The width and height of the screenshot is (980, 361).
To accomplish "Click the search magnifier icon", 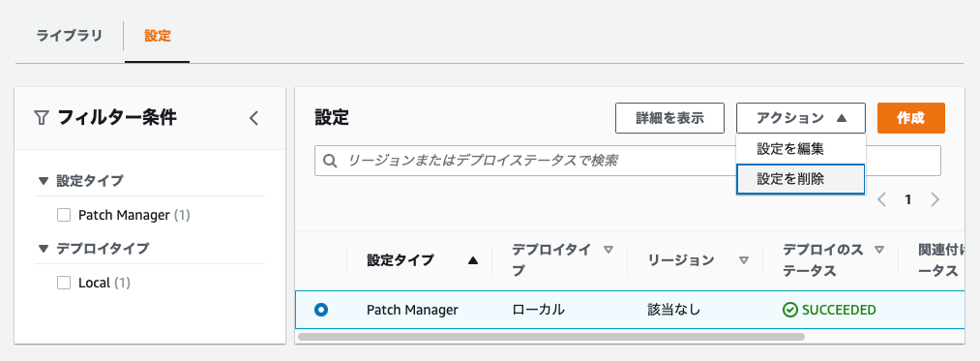I will tap(330, 162).
